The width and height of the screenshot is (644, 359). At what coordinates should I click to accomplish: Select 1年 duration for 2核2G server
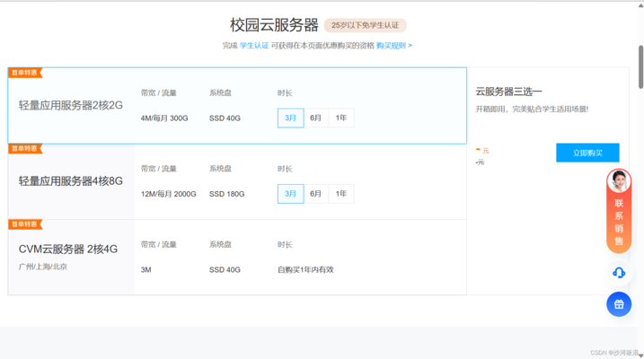(341, 118)
